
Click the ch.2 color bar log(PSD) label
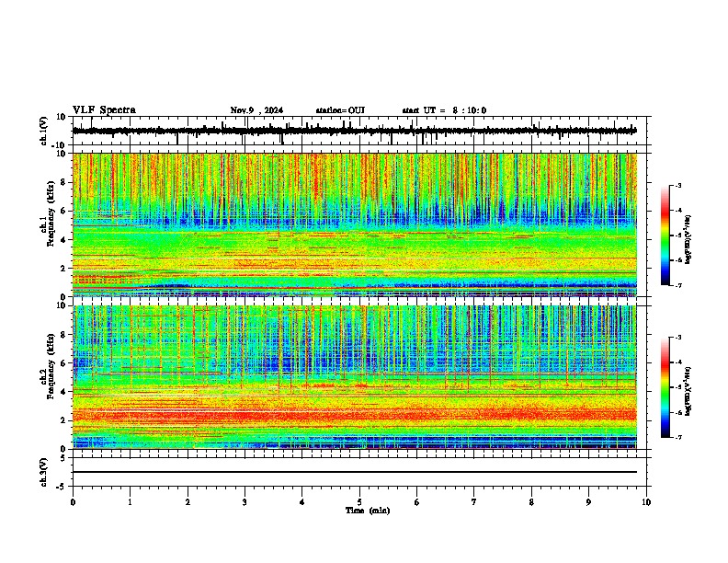coord(688,391)
